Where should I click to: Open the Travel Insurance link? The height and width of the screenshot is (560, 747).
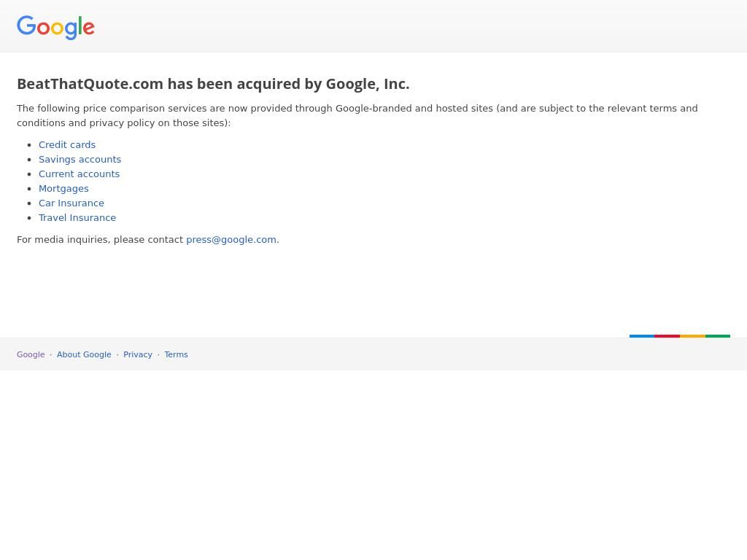coord(77,217)
